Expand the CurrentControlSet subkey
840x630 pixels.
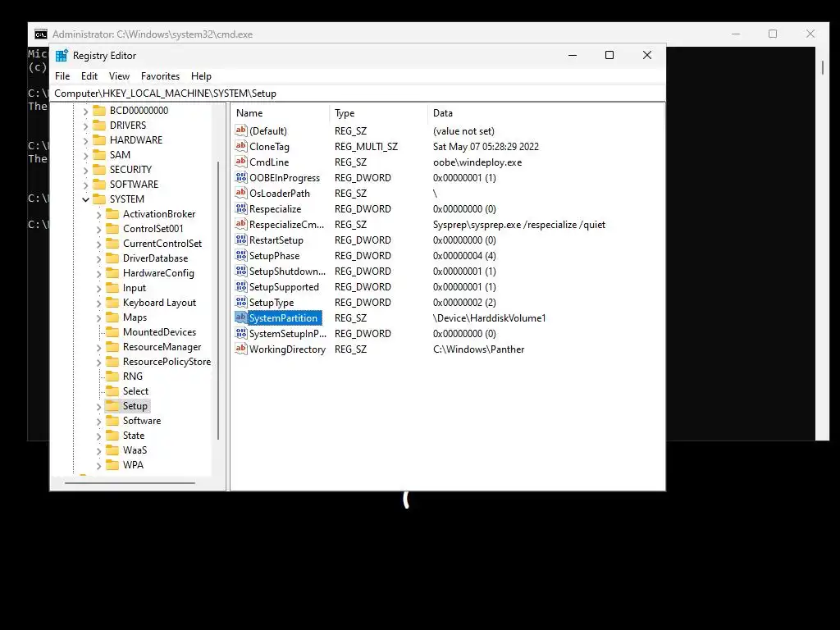tap(98, 244)
